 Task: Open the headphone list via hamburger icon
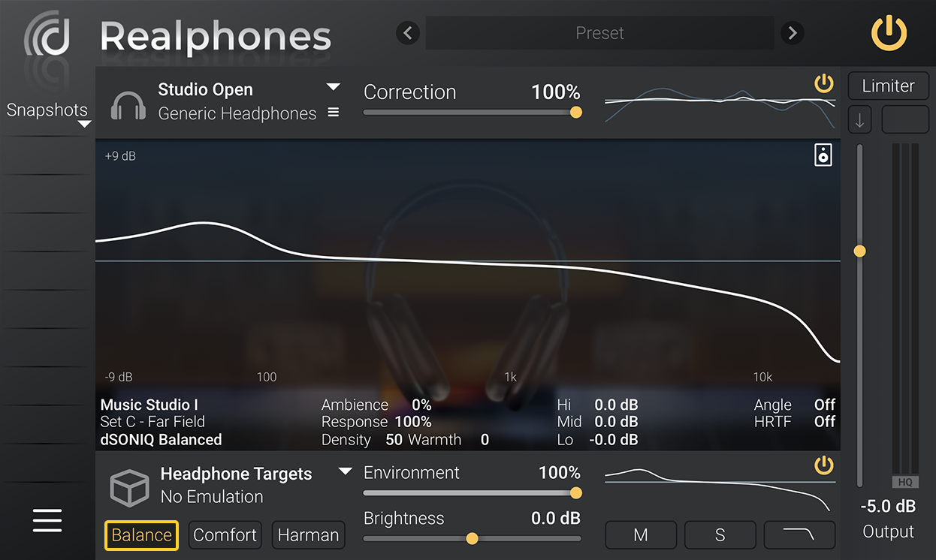[331, 113]
